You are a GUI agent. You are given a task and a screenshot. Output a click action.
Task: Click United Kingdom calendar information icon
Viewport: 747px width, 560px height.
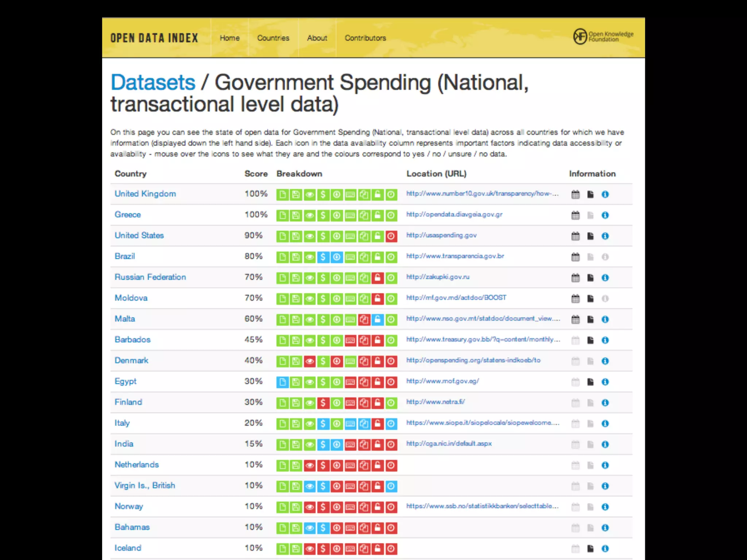[575, 194]
